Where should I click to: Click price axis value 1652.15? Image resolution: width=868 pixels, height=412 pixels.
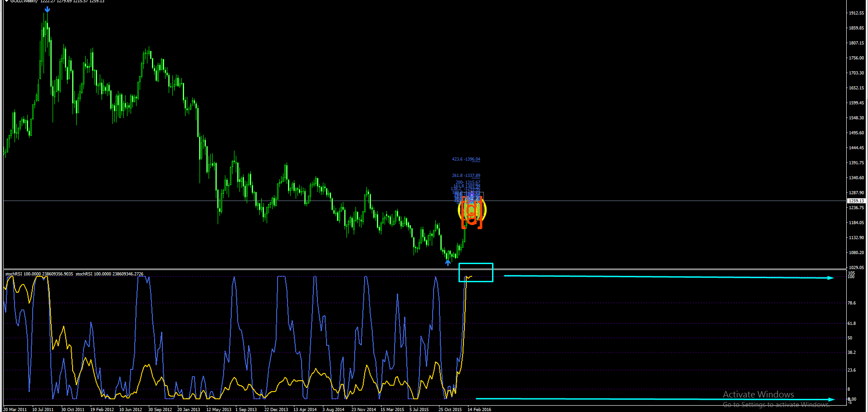pyautogui.click(x=856, y=88)
